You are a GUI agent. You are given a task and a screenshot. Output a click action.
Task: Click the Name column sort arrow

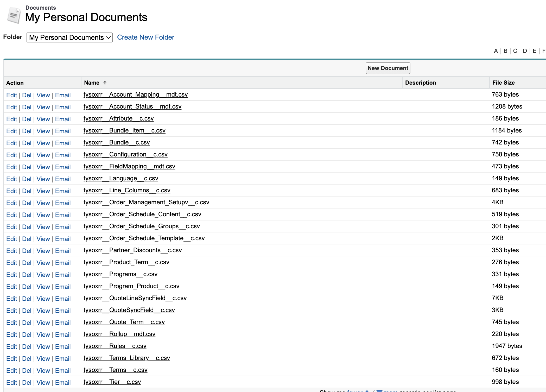click(105, 83)
